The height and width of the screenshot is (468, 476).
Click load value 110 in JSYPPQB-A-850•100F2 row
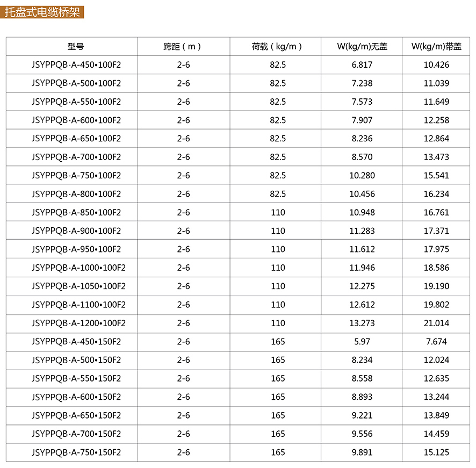tap(278, 212)
